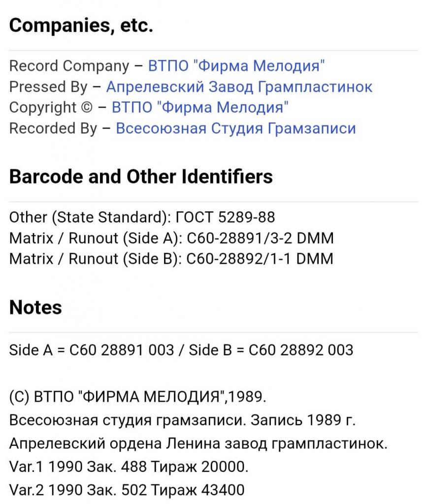Select the Var.1 Зак. 488 Тираж 20000 line

(129, 467)
